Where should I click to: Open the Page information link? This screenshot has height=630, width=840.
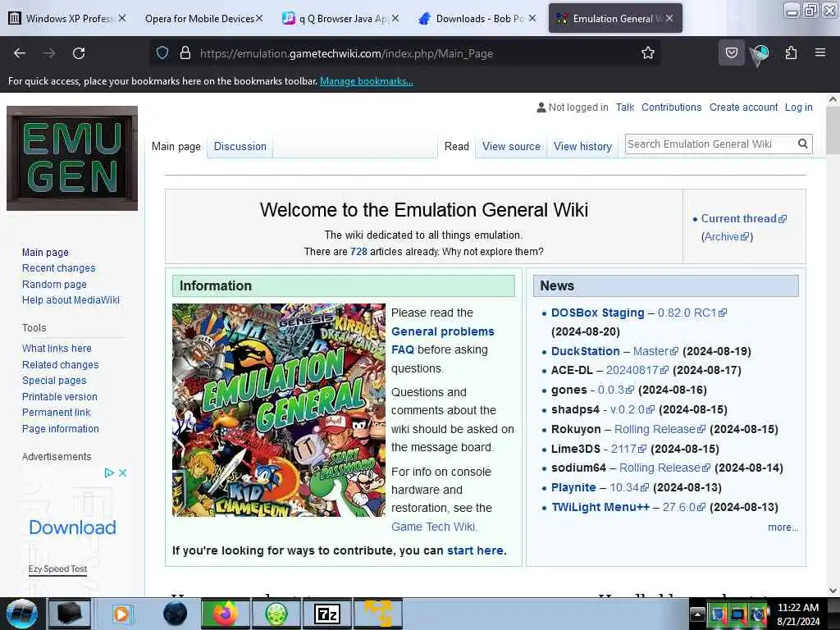point(61,428)
